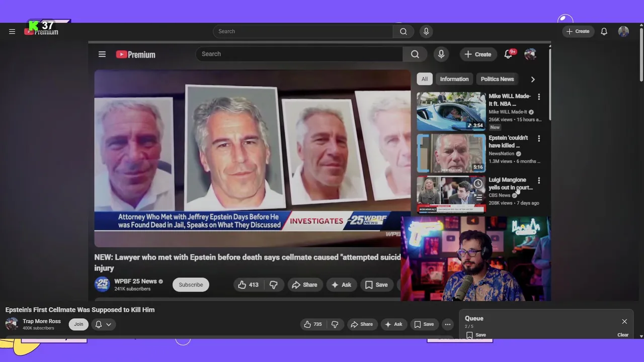Open notification preference bell dropdown
Viewport: 644px width, 362px height.
coord(103,324)
